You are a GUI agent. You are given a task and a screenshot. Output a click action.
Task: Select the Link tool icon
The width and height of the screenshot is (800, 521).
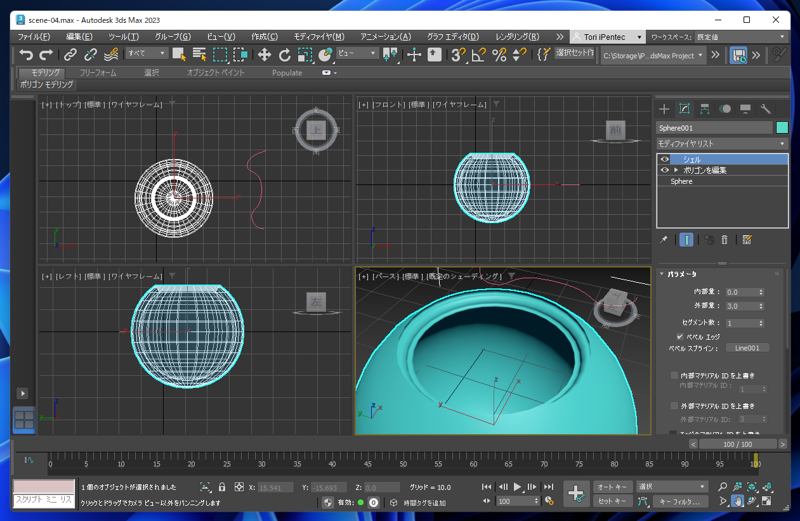[70, 55]
